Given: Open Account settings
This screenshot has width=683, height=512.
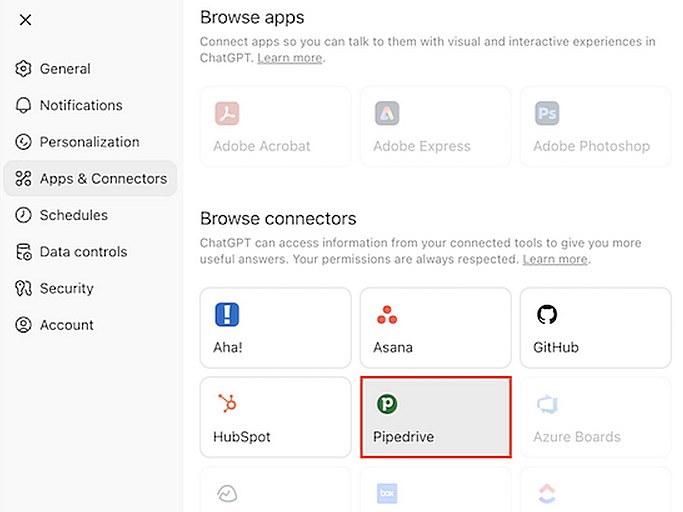Looking at the screenshot, I should 66,325.
